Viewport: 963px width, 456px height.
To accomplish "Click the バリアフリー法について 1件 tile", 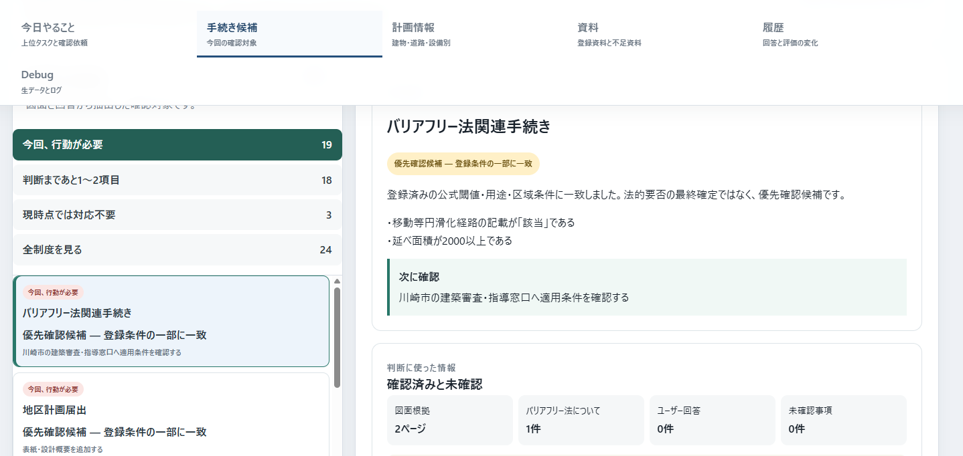I will pyautogui.click(x=581, y=420).
